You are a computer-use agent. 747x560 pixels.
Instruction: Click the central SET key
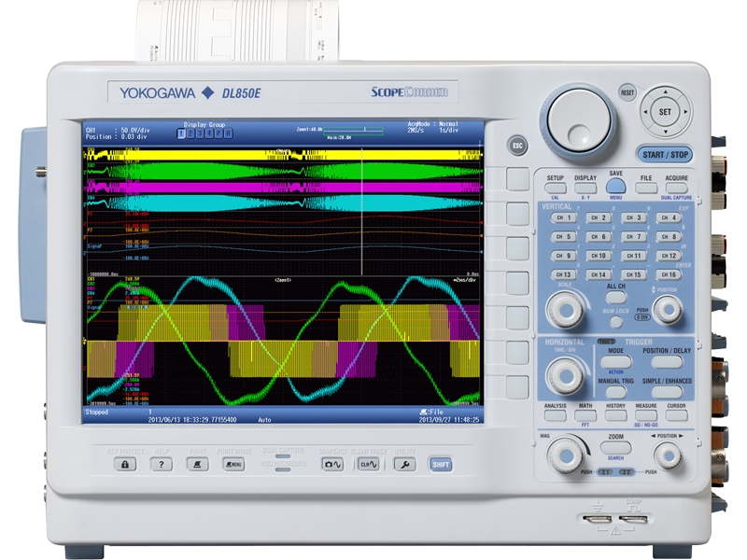click(x=665, y=112)
